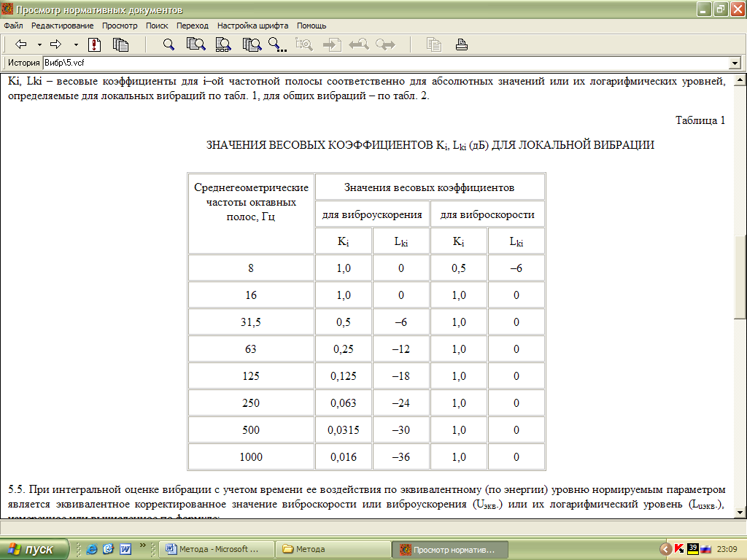The width and height of the screenshot is (747, 560).
Task: Click the Таблица 1 caption
Action: (700, 120)
